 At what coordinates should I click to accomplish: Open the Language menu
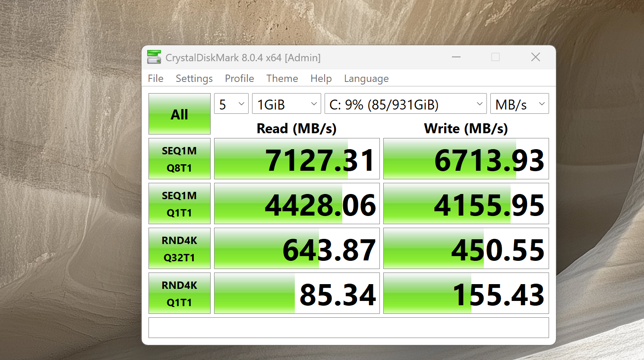366,78
